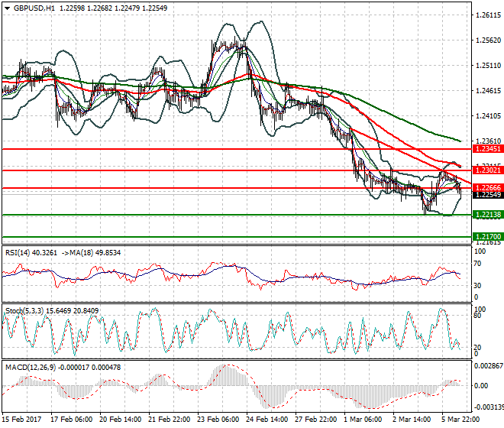Select the MACD 0.002867 scale value
The image size is (504, 428).
489,366
